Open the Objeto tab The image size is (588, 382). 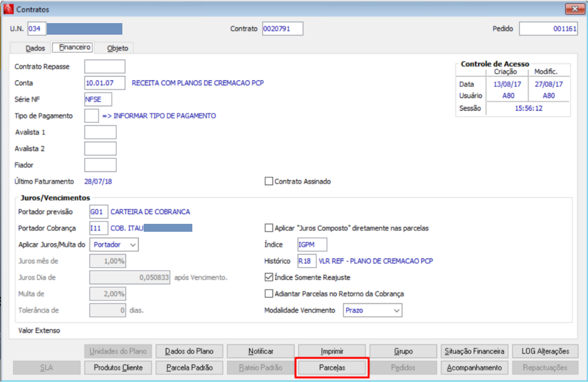tap(117, 48)
